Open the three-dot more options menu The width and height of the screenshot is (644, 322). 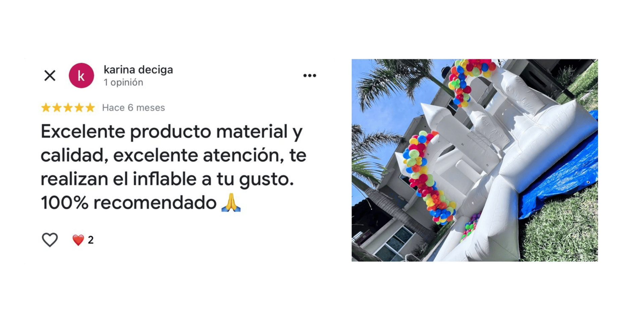pos(310,75)
